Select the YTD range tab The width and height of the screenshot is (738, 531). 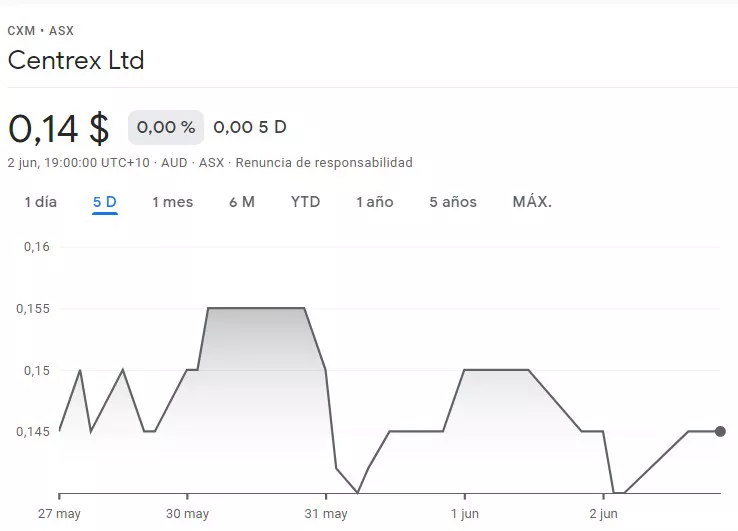305,202
